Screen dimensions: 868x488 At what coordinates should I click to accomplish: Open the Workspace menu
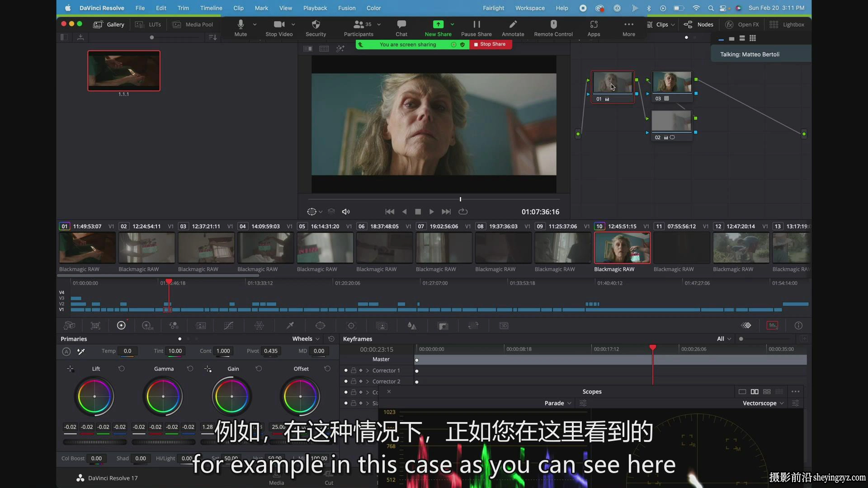(530, 8)
